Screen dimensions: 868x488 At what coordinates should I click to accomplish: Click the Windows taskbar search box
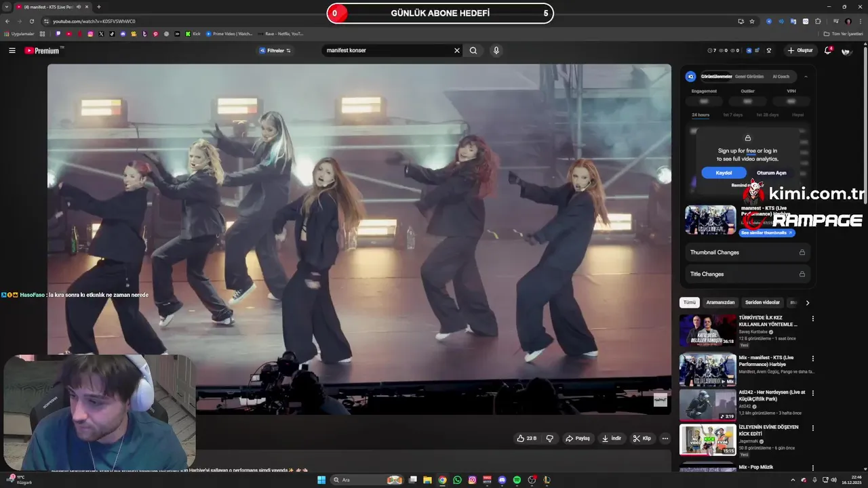click(368, 480)
